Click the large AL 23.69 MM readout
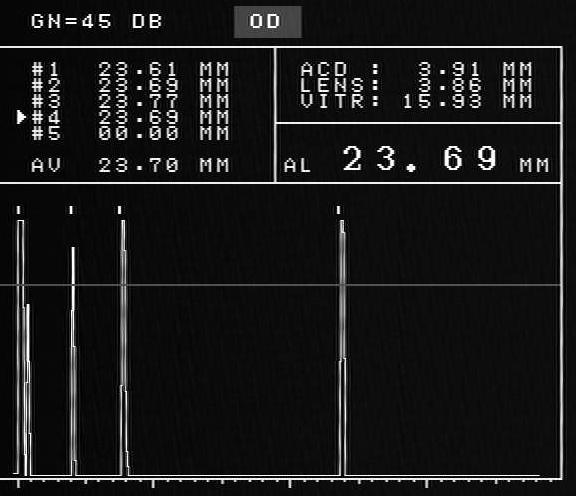The image size is (576, 496). pos(417,159)
